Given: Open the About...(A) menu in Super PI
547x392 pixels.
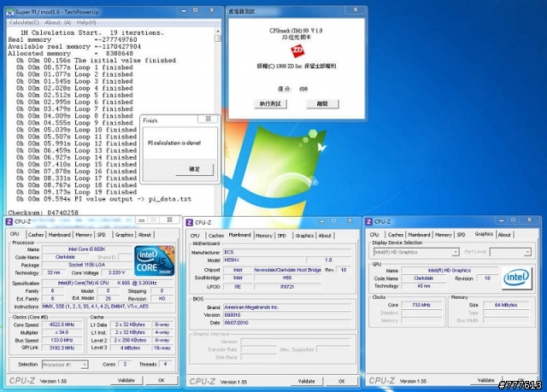Looking at the screenshot, I should 58,22.
